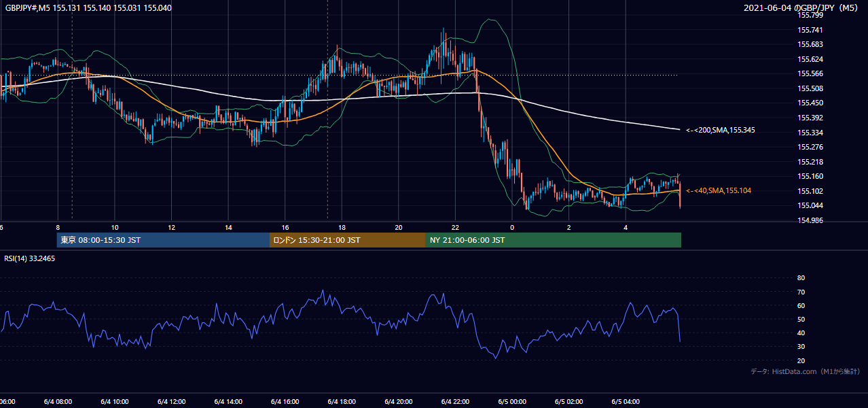Click the 155.799 price axis label
The image size is (868, 408).
tap(810, 15)
